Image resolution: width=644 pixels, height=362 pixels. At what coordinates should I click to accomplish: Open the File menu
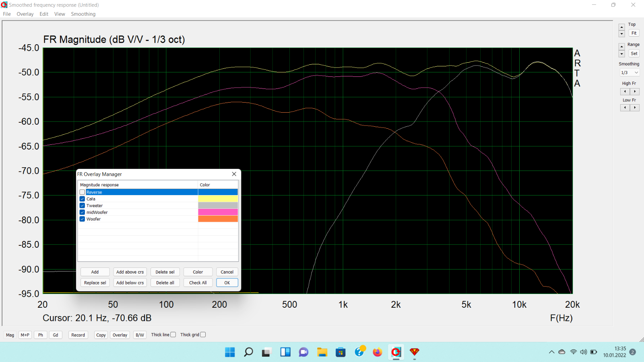(7, 14)
